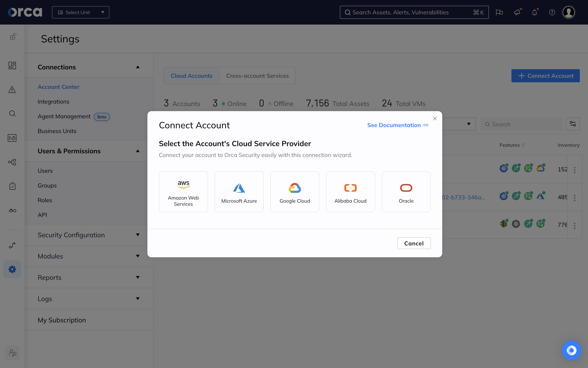Open the Alerts warning icon in the sidebar
Viewport: 588px width, 368px height.
click(x=12, y=90)
